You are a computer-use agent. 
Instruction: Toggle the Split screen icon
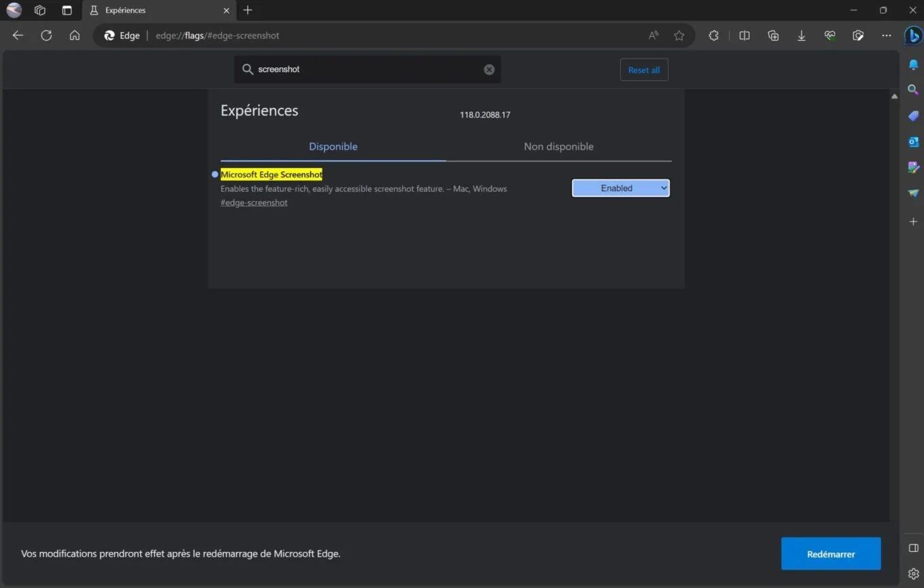[745, 35]
